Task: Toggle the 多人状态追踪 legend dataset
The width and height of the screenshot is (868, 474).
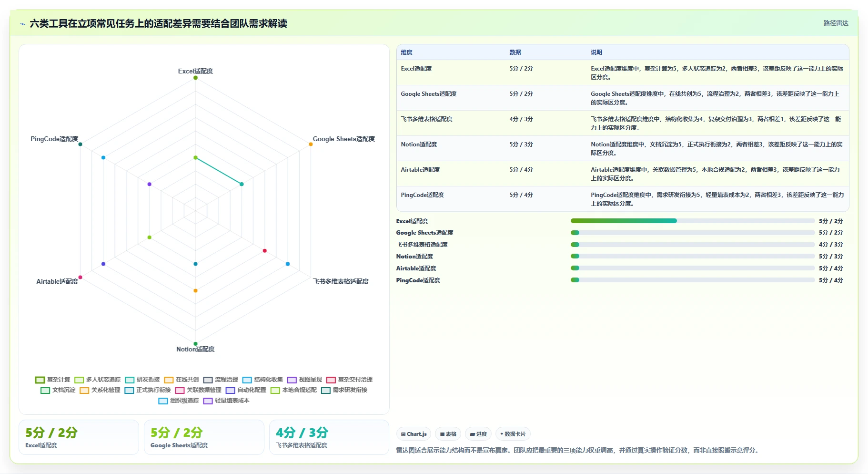Action: 98,380
